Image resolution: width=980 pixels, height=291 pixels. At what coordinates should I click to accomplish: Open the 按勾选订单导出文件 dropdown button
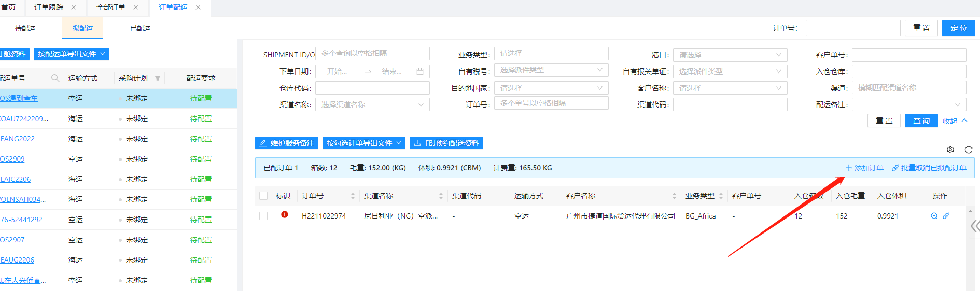pos(363,143)
